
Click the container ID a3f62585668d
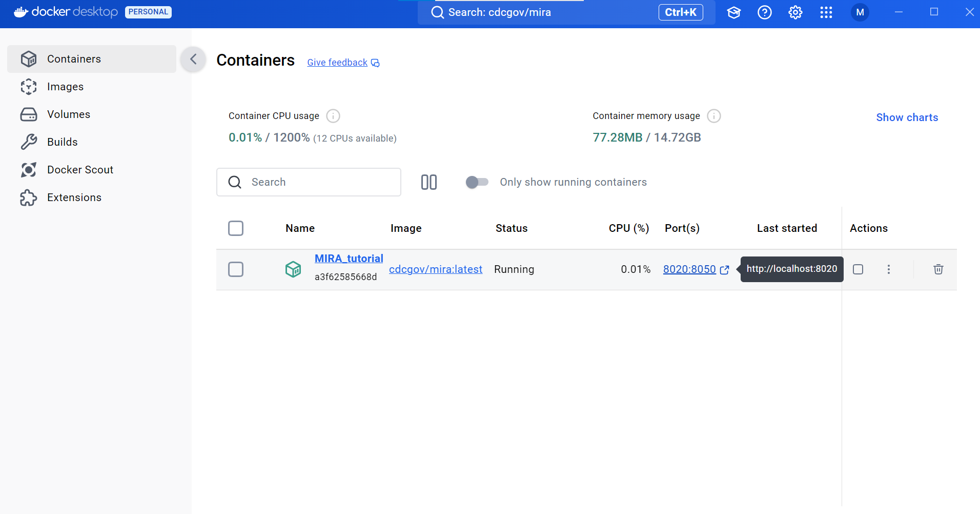(x=345, y=277)
